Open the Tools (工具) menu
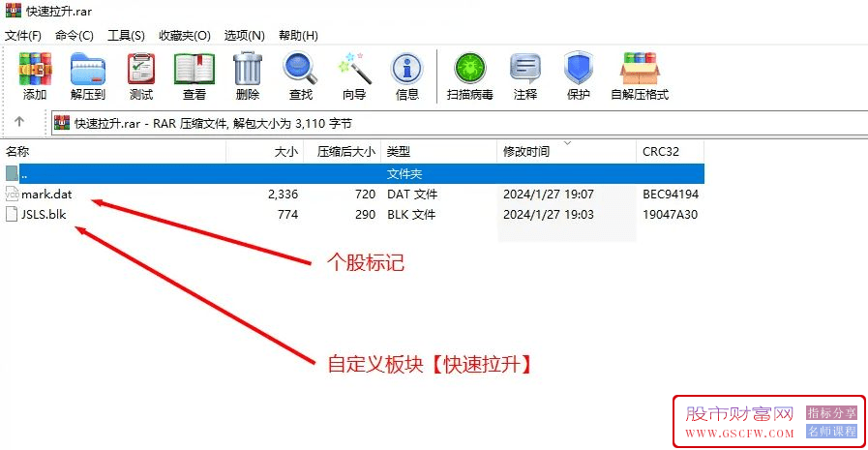868x450 pixels. 126,36
